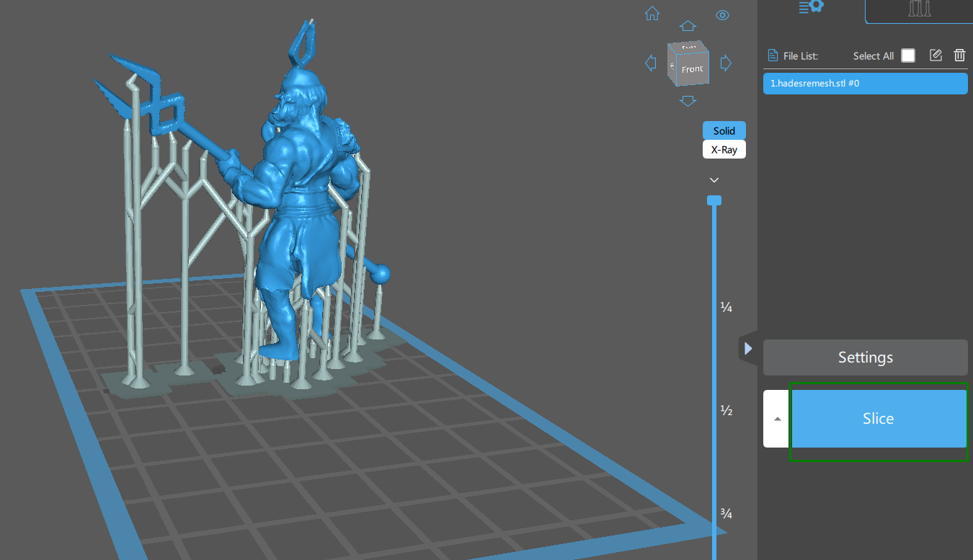Rotate view left with the left arrow
The height and width of the screenshot is (560, 973).
click(x=651, y=63)
